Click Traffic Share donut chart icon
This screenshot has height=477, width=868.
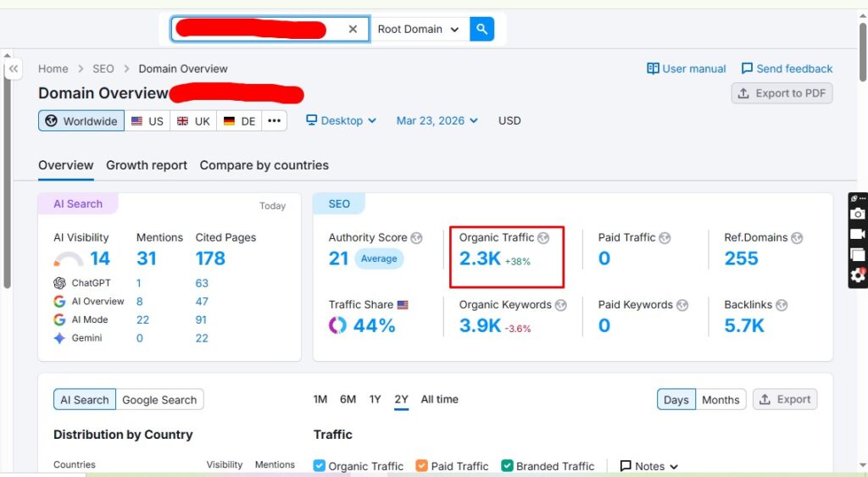pos(337,324)
